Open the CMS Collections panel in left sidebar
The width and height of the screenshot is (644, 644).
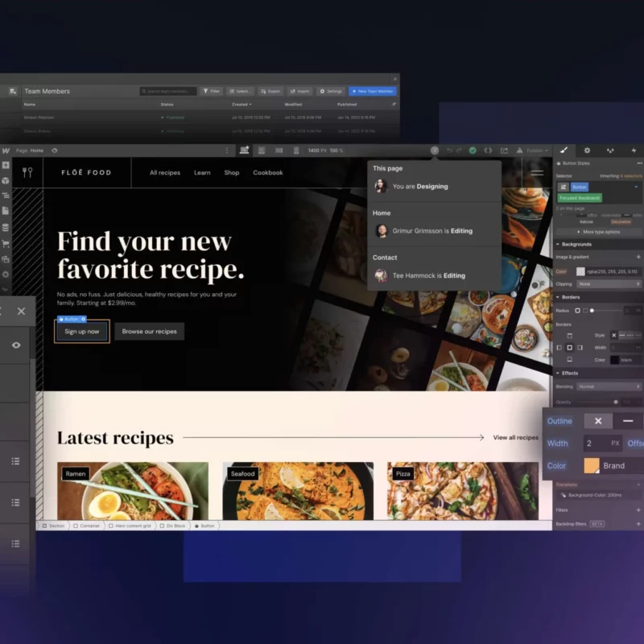[x=6, y=228]
